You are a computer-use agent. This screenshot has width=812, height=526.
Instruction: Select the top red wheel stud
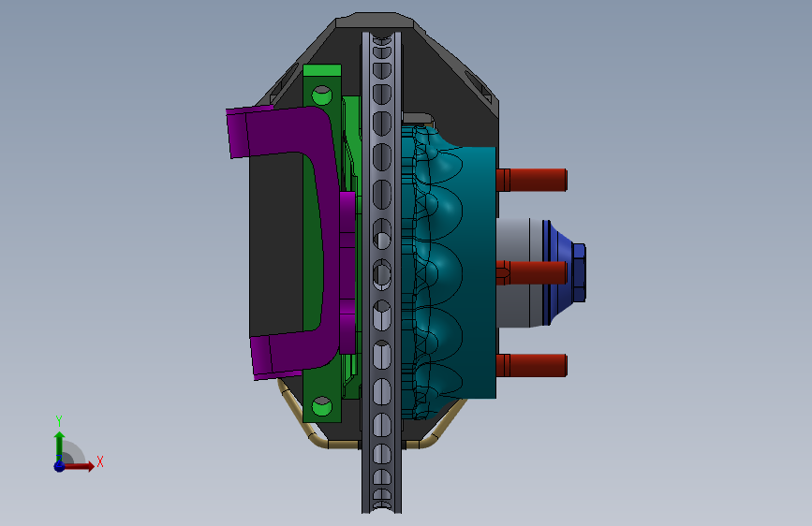532,180
